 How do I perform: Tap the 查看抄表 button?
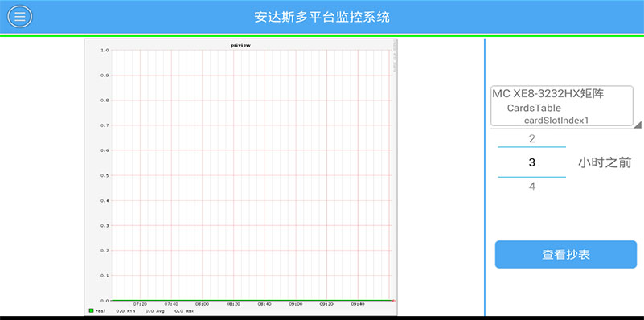tap(565, 254)
